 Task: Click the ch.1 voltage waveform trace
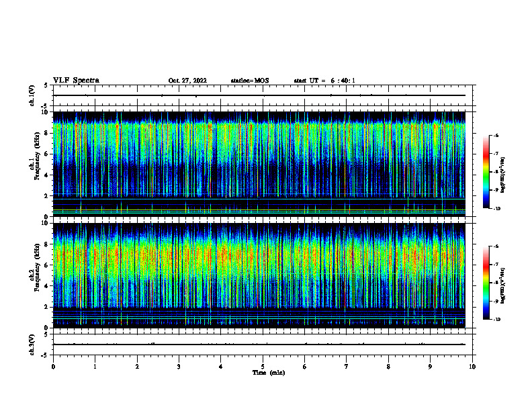259,95
